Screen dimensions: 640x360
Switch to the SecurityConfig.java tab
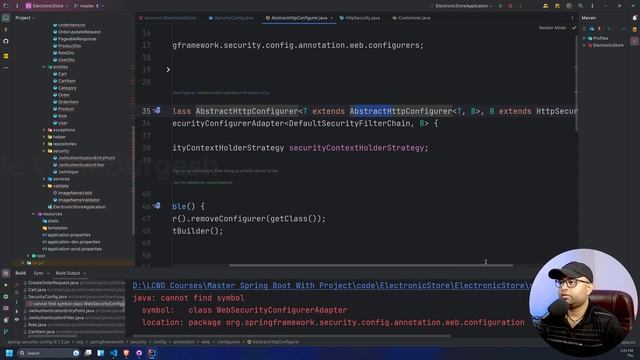[x=231, y=18]
